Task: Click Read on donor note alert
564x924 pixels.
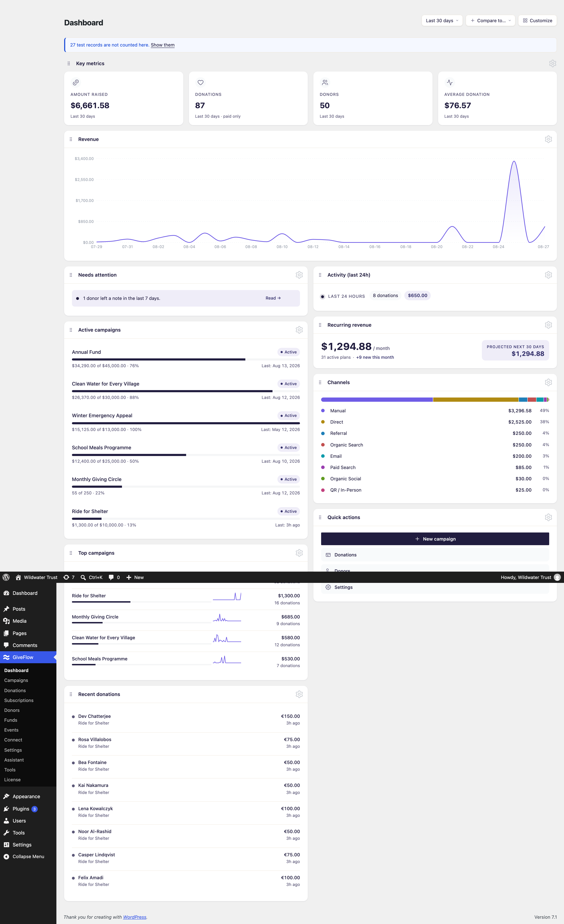Action: pyautogui.click(x=273, y=298)
